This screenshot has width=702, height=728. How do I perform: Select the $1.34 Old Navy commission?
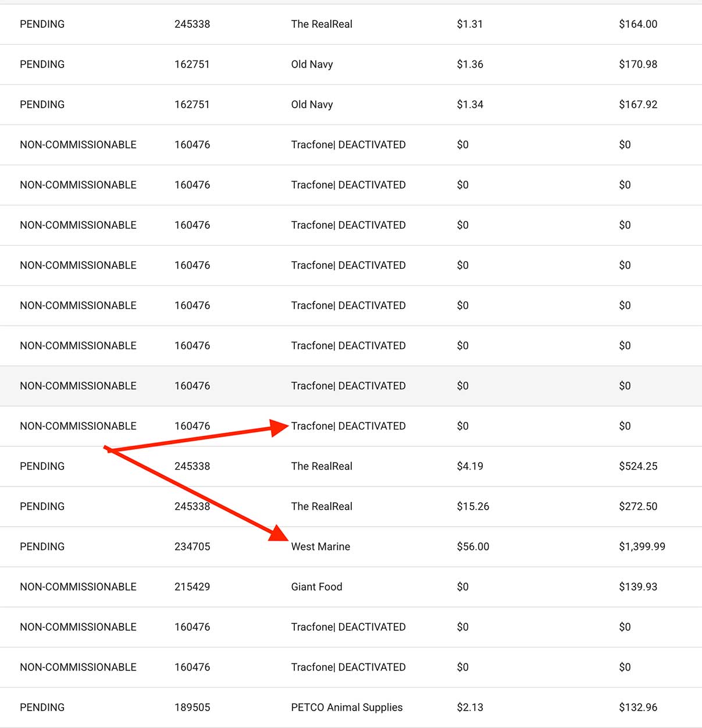470,104
